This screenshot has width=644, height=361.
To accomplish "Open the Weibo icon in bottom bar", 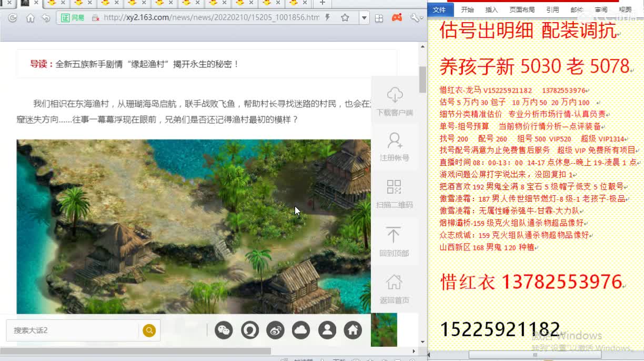I will click(276, 330).
